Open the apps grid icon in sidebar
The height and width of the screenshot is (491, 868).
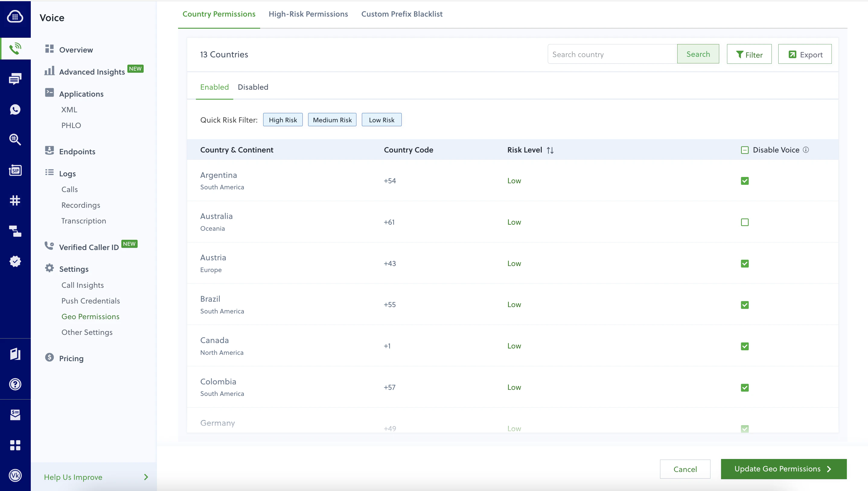pos(15,446)
